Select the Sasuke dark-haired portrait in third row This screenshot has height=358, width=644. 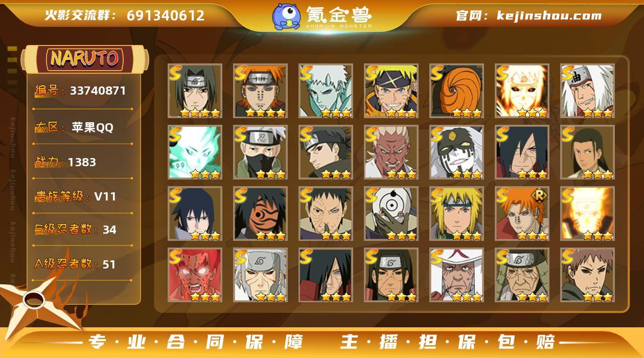[x=195, y=214]
